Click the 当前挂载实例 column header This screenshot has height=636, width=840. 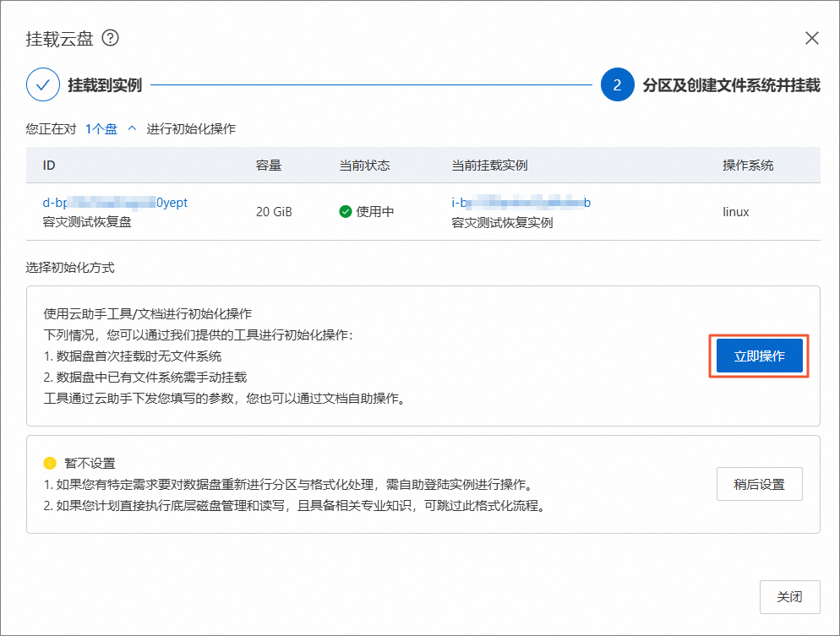tap(489, 166)
